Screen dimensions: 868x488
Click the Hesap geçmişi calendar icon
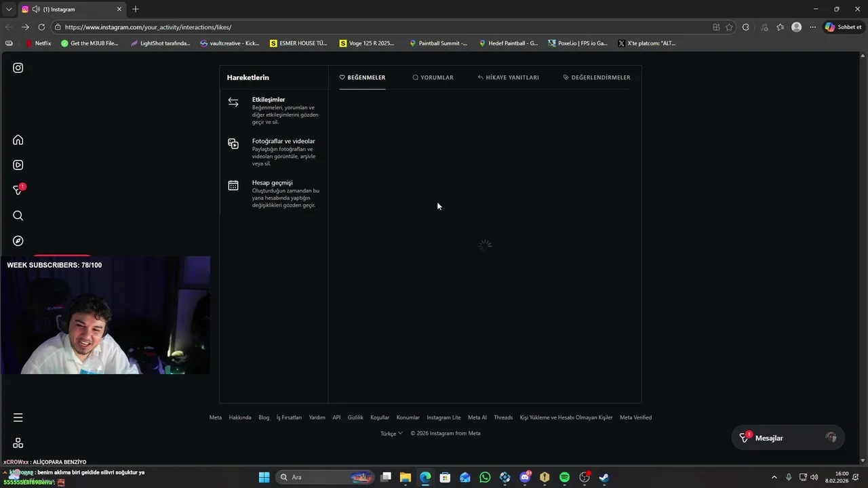pyautogui.click(x=233, y=185)
